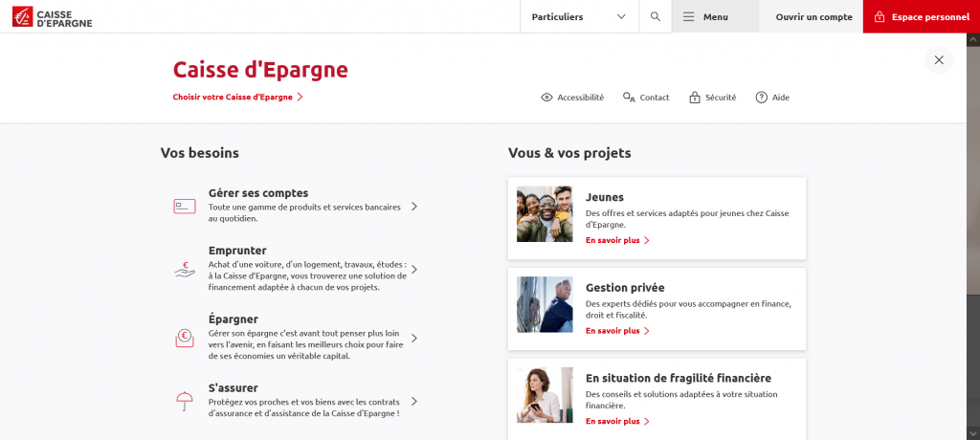Expand the Emprunter section arrow
Image resolution: width=980 pixels, height=440 pixels.
click(x=413, y=270)
